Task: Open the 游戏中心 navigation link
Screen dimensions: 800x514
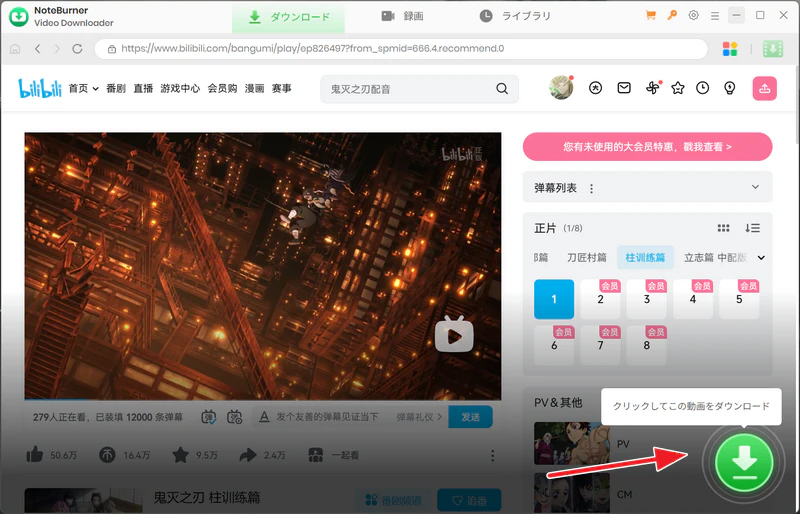Action: tap(180, 88)
